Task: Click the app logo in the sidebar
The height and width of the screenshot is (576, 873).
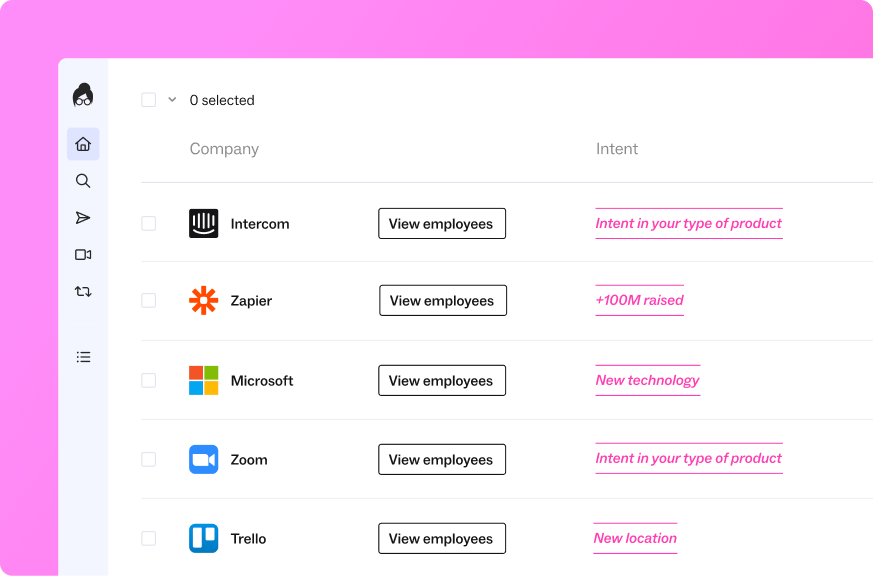Action: [83, 95]
